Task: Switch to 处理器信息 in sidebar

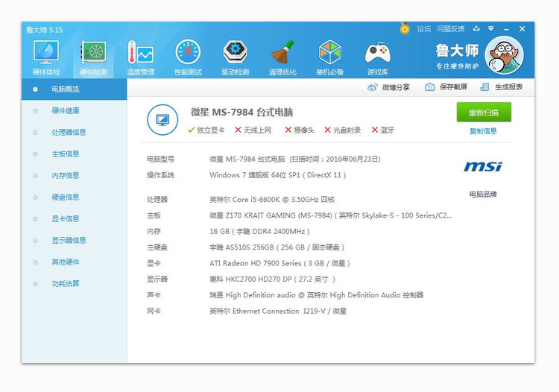Action: [x=69, y=132]
